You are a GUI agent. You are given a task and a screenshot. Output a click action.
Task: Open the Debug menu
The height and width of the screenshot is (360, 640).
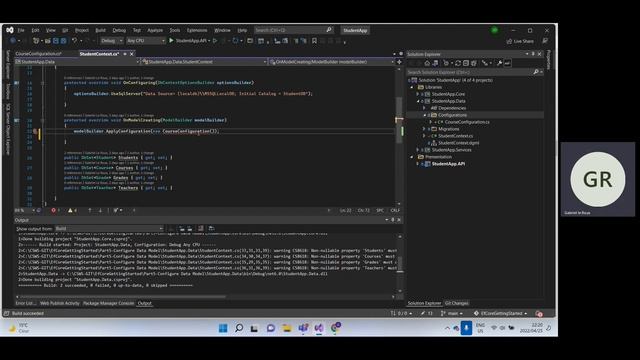coord(119,30)
